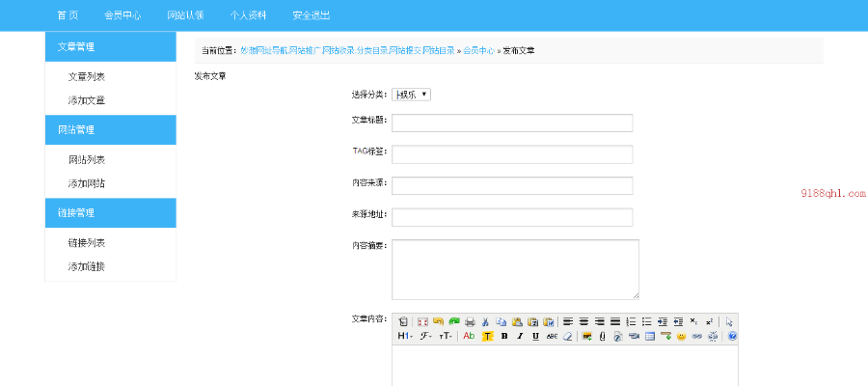Click the green redo arrow icon
Image resolution: width=868 pixels, height=386 pixels.
point(454,321)
